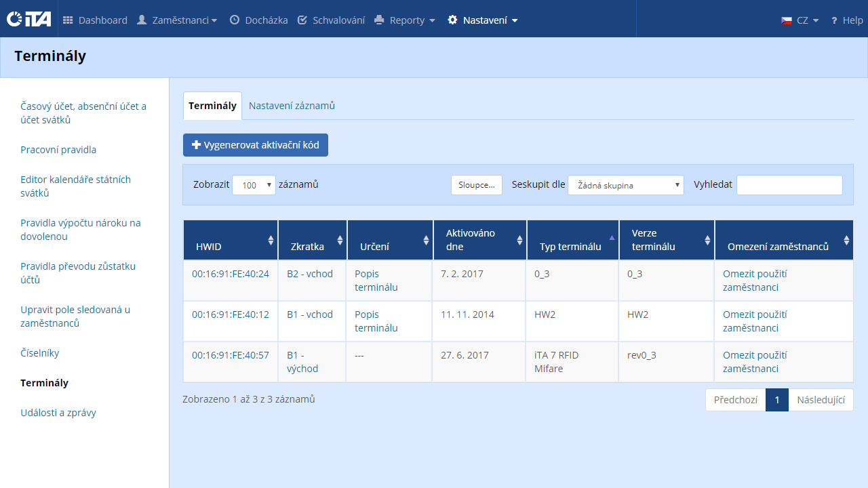The width and height of the screenshot is (868, 488).
Task: Open terminal link 00:16:91:FE:40:12
Action: click(230, 314)
